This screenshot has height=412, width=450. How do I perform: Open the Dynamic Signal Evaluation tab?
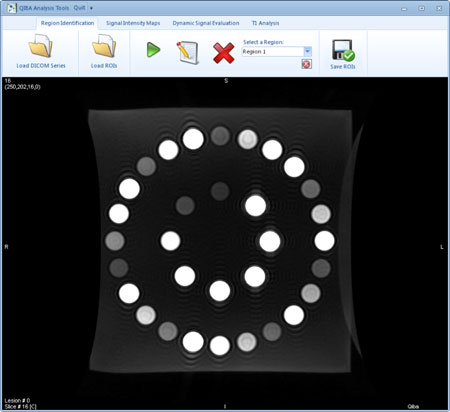(x=206, y=23)
